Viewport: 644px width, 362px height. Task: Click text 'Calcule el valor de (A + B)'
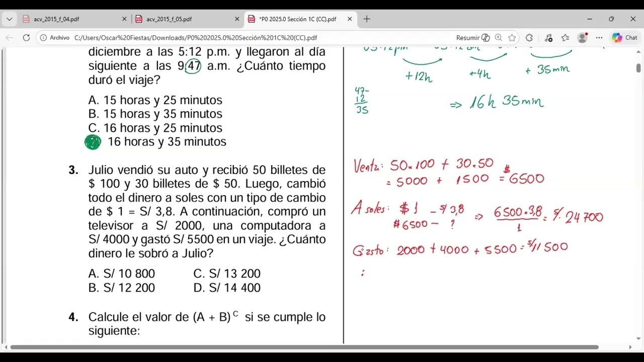pyautogui.click(x=159, y=317)
